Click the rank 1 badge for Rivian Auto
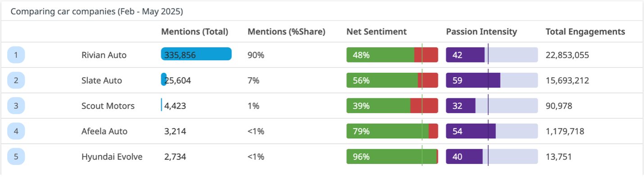644x177 pixels. click(16, 55)
